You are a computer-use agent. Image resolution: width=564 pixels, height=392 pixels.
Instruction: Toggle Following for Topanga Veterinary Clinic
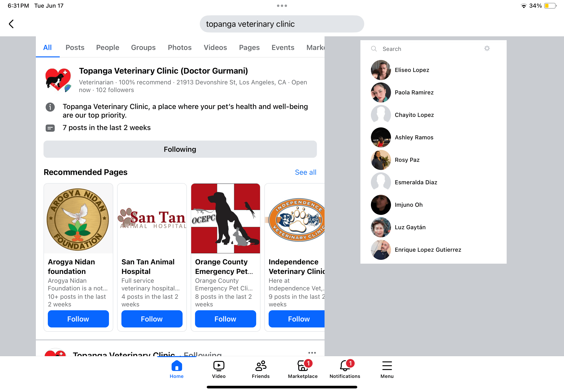[180, 149]
